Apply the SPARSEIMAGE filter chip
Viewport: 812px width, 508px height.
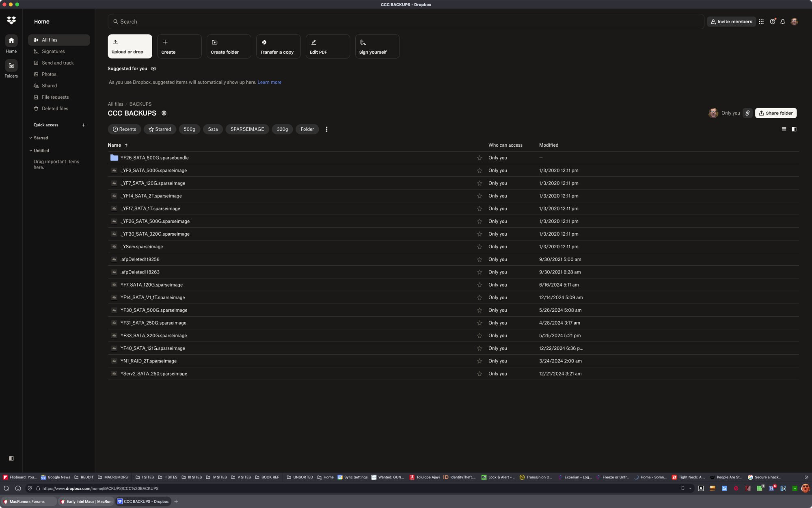pyautogui.click(x=247, y=129)
